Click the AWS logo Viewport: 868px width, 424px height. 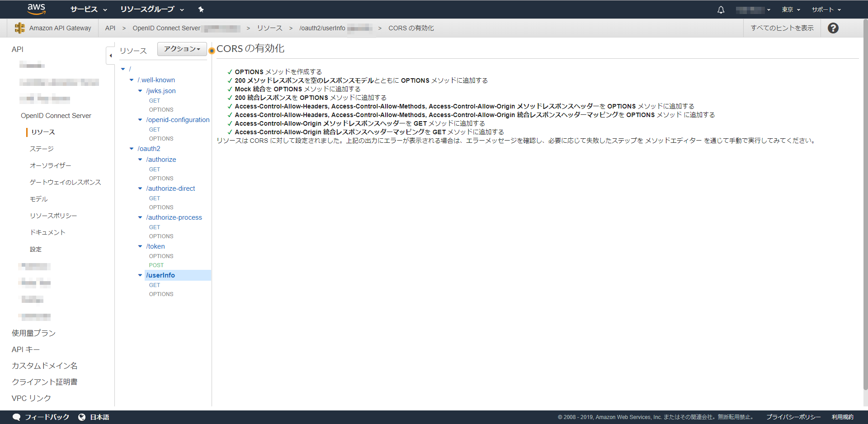[36, 9]
